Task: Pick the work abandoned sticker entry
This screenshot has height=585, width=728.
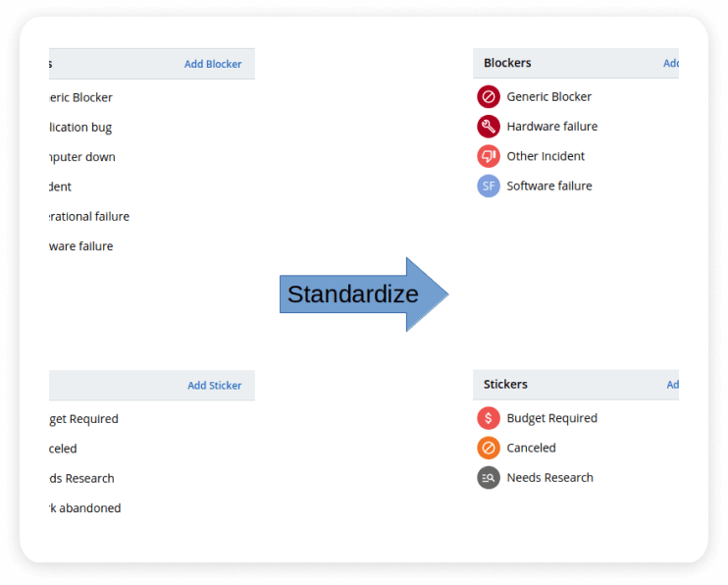Action: click(85, 508)
